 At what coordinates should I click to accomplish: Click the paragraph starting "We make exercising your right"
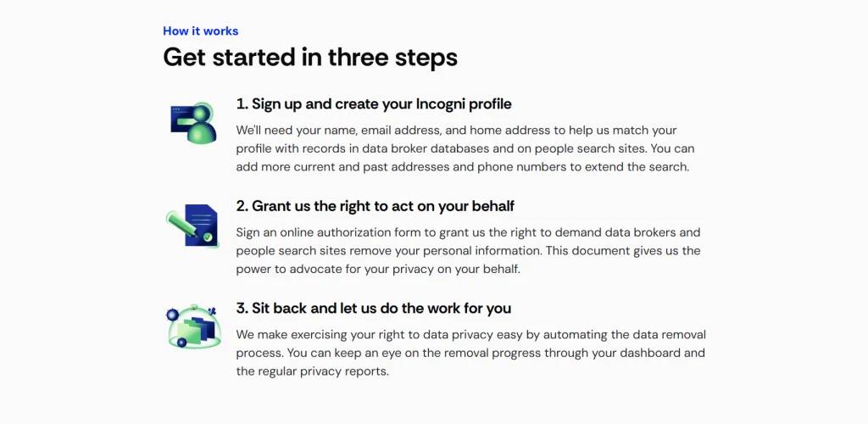tap(470, 353)
